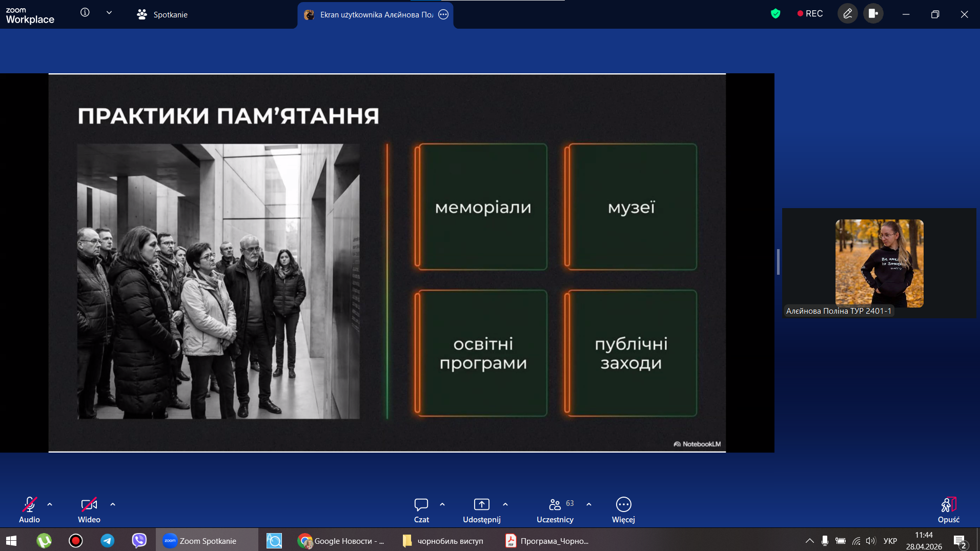Open the Uczestnicy participants list
980x551 pixels.
tap(555, 505)
